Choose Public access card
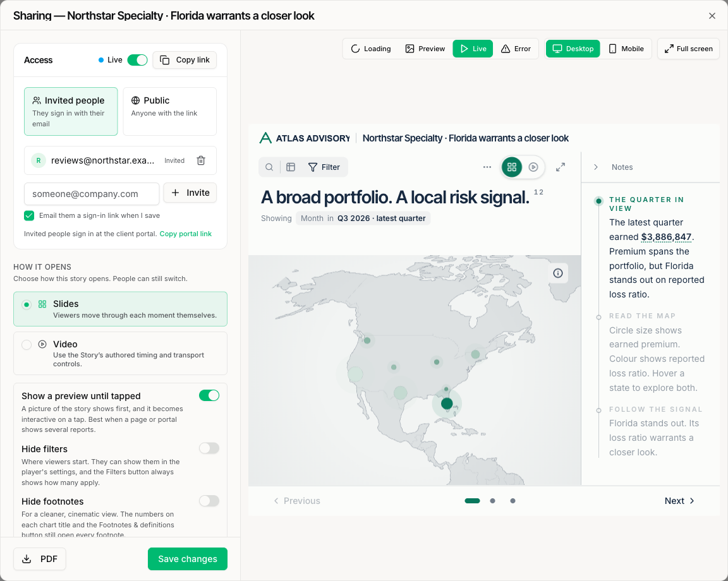The height and width of the screenshot is (581, 728). point(170,111)
